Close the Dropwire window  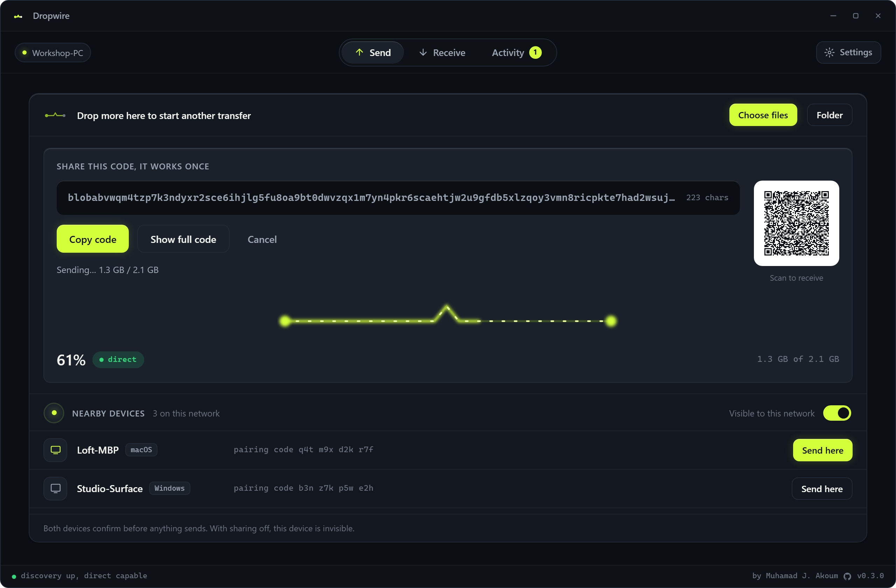878,16
